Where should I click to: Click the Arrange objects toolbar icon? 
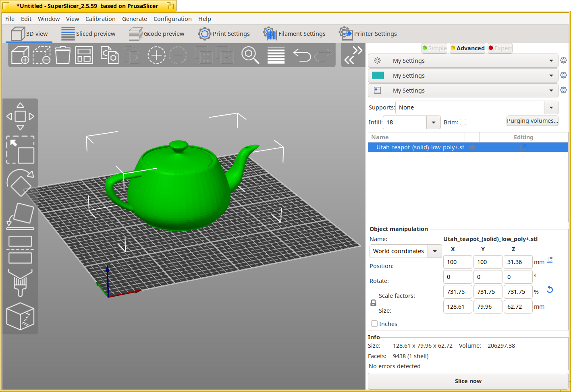84,55
